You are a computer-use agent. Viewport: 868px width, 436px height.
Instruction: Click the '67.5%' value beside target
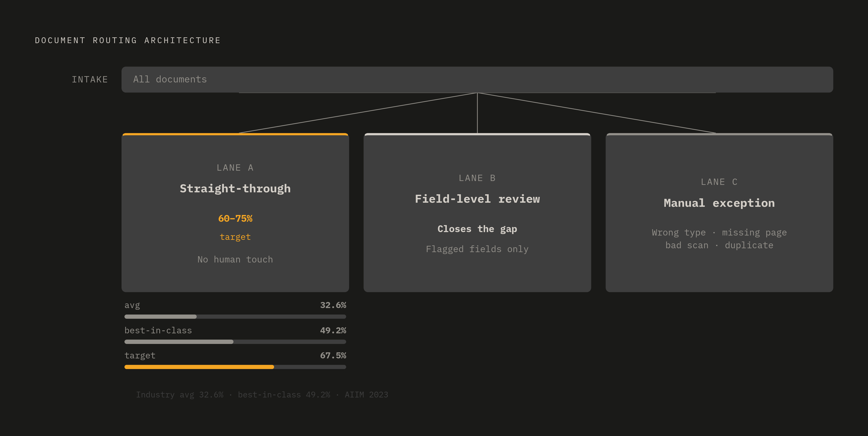333,356
